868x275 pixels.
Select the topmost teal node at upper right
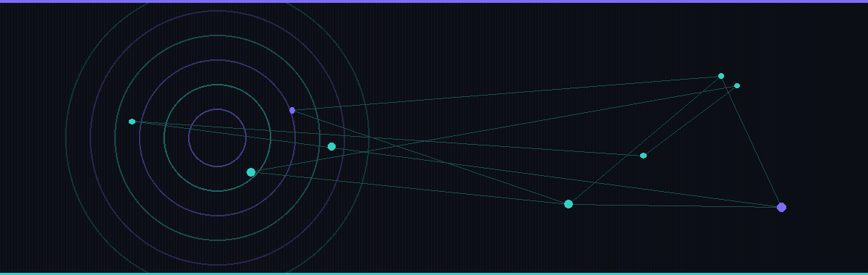coord(721,76)
